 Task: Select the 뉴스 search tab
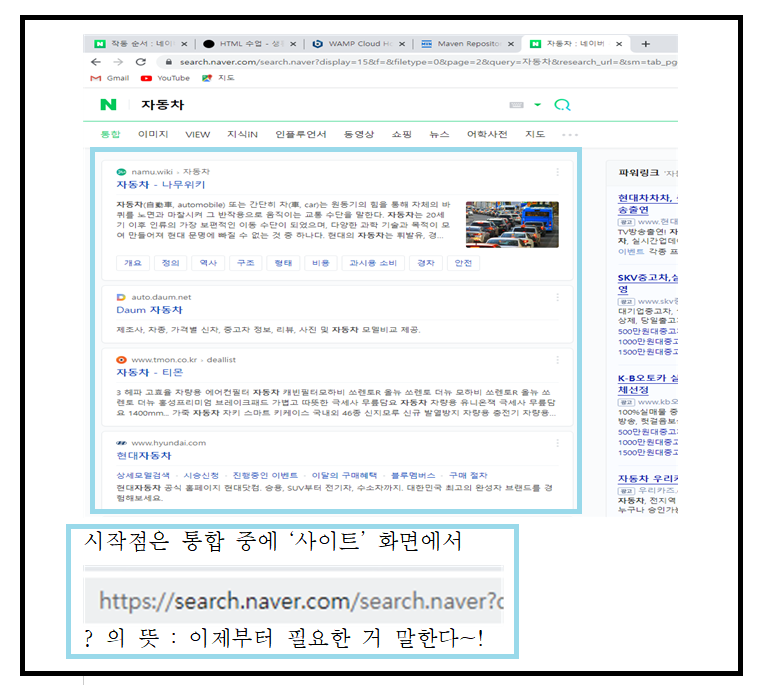point(439,134)
